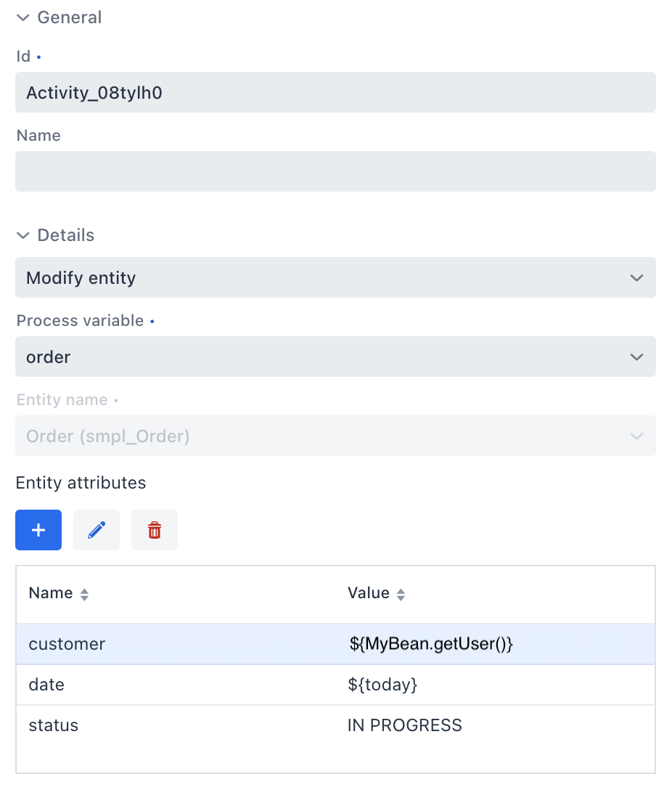
Task: Click the empty Name input field
Action: 335,171
